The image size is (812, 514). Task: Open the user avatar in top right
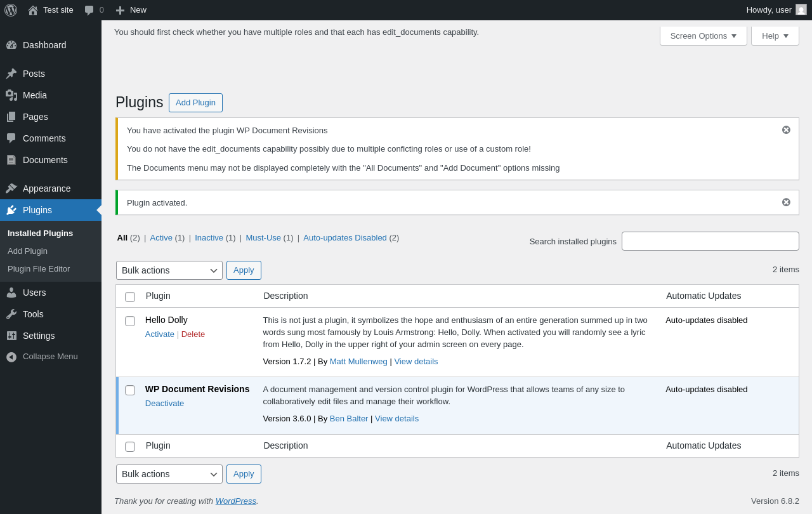(x=801, y=10)
